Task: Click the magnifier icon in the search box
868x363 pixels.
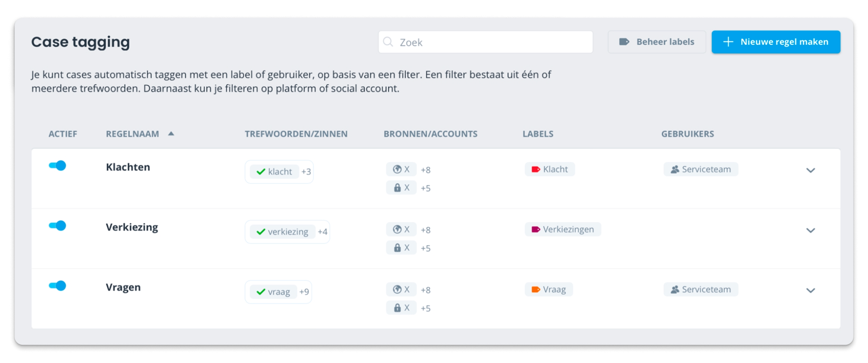Action: point(388,42)
